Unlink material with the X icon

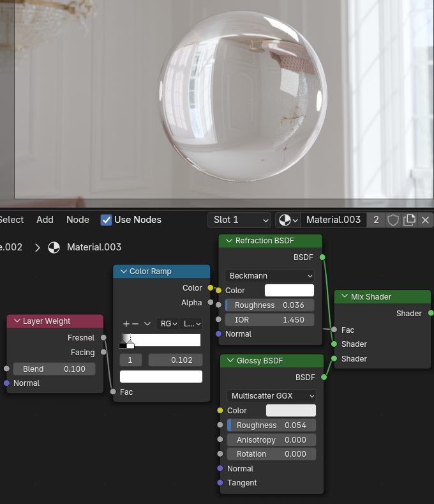[426, 220]
